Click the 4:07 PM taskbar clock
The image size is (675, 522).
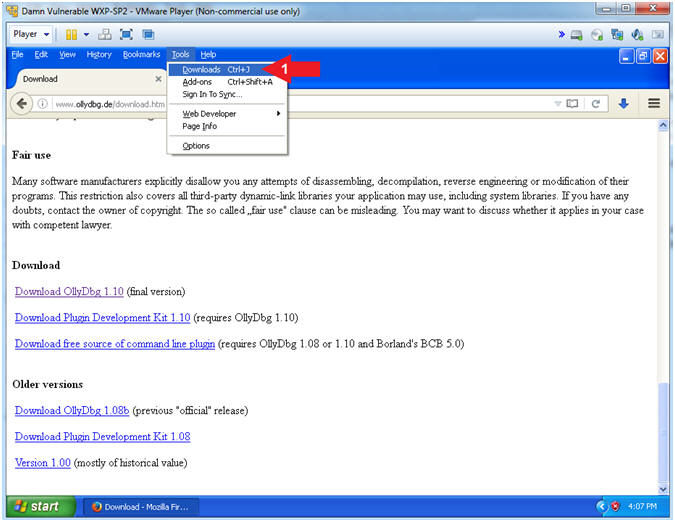click(x=642, y=507)
